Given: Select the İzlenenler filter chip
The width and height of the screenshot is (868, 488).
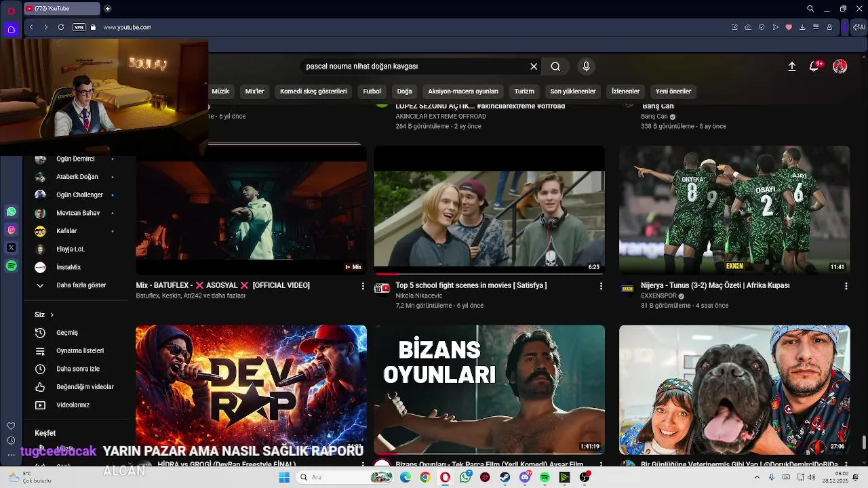Looking at the screenshot, I should coord(625,91).
